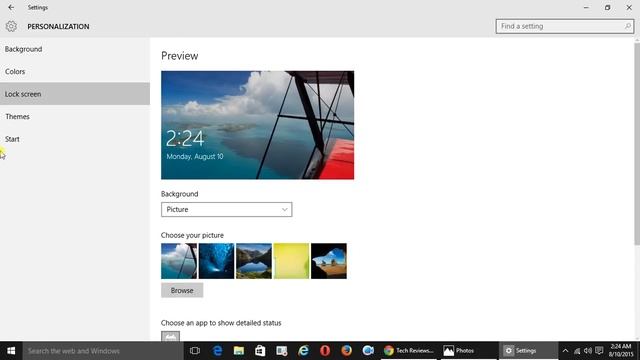Click the Settings taskbar button

pyautogui.click(x=528, y=351)
